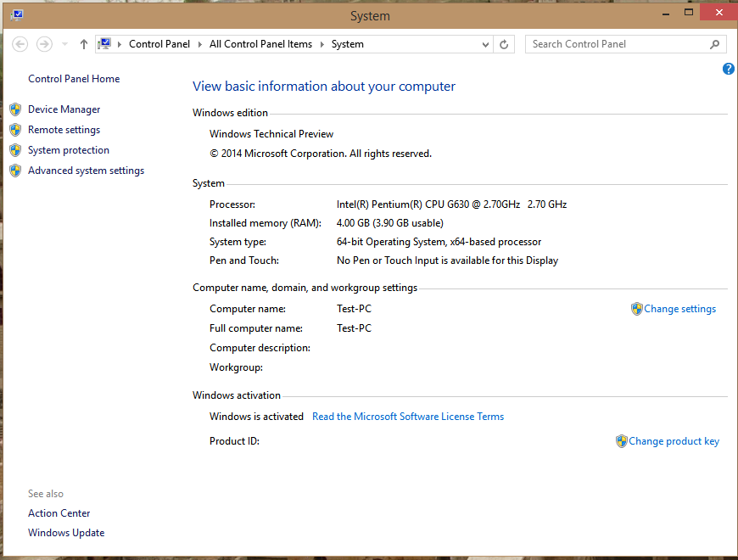Refresh the System page

(504, 44)
